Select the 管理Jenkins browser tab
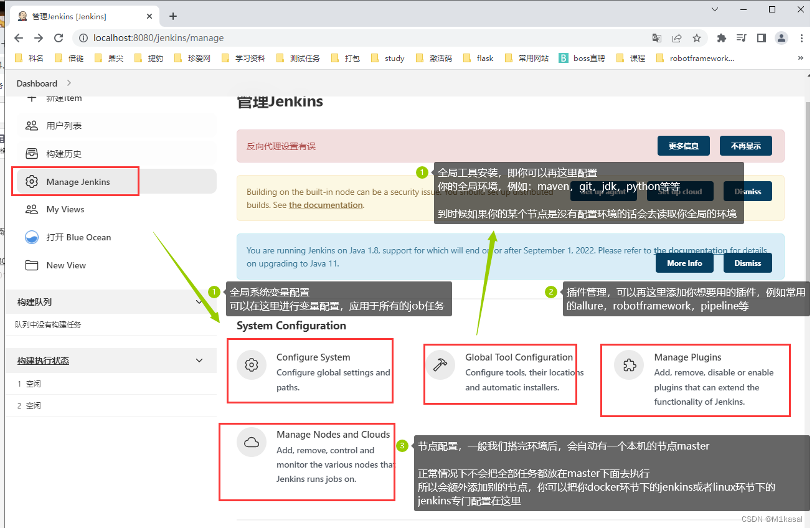Image resolution: width=812 pixels, height=528 pixels. (84, 16)
